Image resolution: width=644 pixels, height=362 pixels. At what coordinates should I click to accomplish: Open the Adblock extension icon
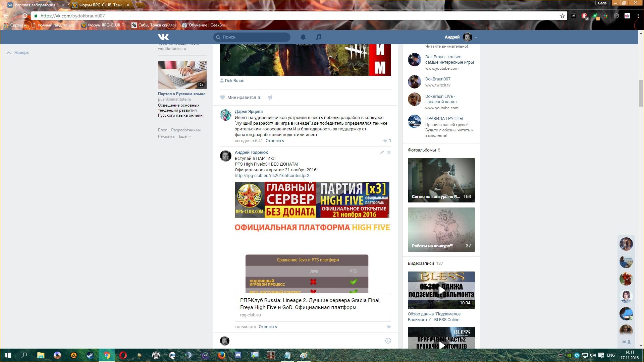pyautogui.click(x=584, y=16)
